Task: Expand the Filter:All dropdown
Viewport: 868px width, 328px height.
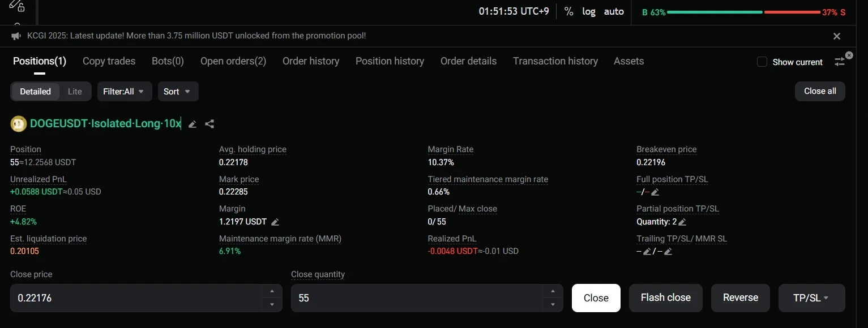Action: (x=124, y=92)
